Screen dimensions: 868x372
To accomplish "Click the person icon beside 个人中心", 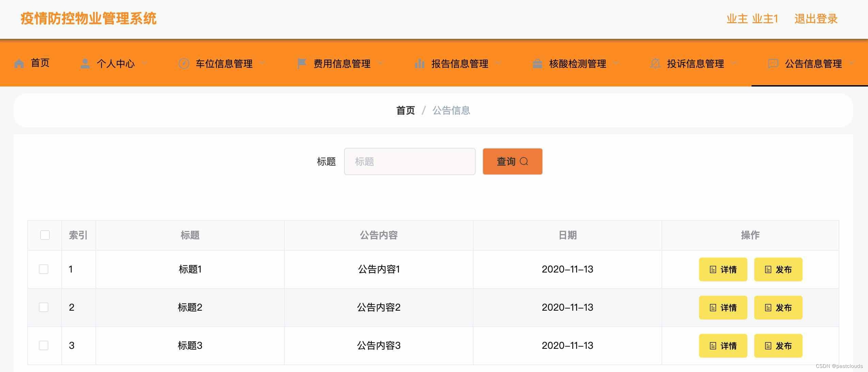I will (85, 64).
